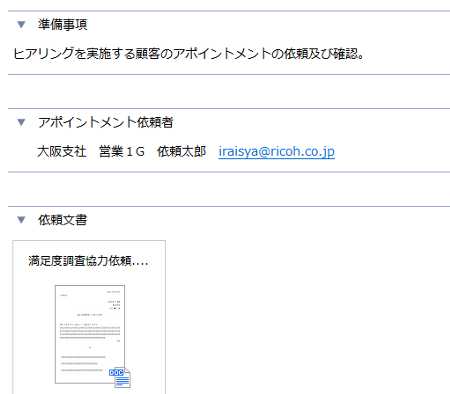Click the 大阪支社 text

pyautogui.click(x=62, y=152)
